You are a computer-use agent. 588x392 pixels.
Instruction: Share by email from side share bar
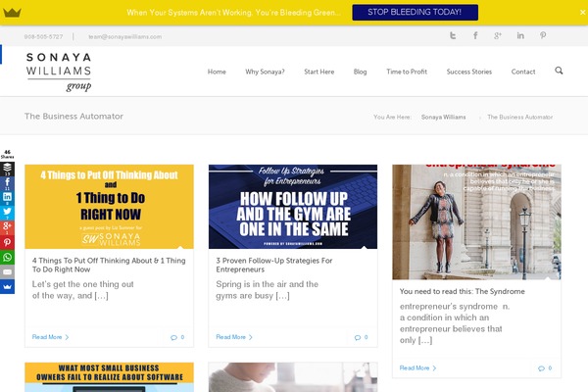click(7, 271)
